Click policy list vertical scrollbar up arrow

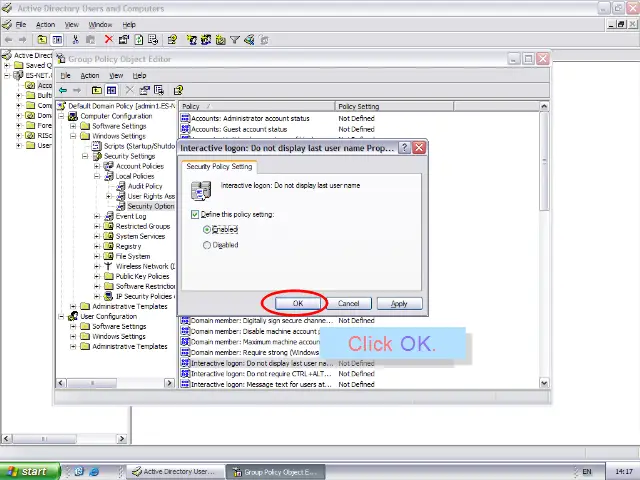[x=544, y=106]
